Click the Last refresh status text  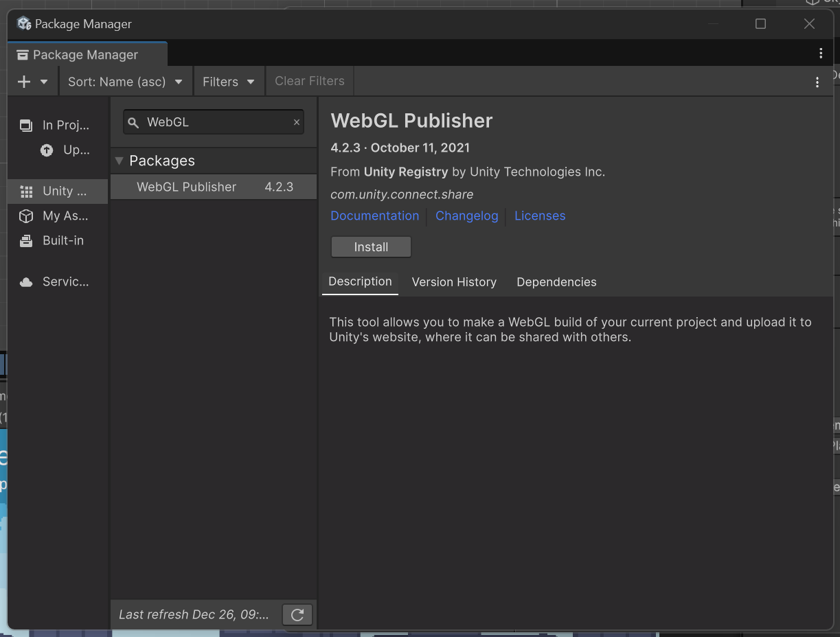pos(194,614)
